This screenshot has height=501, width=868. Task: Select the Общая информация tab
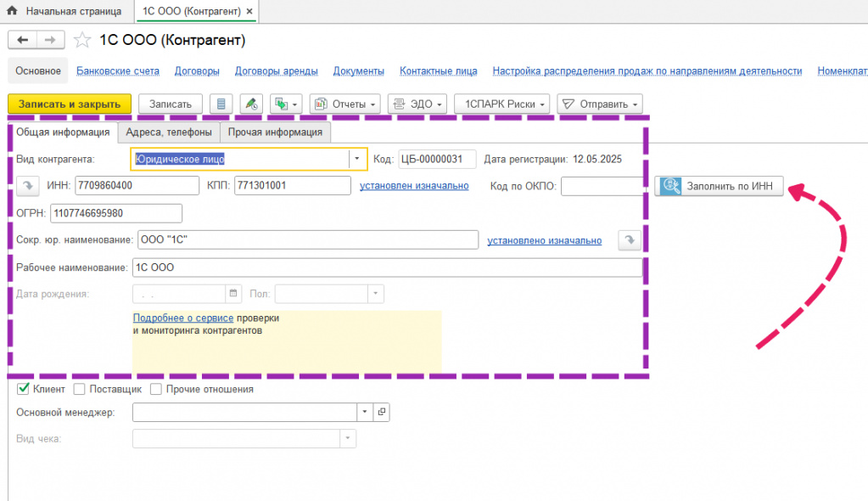[63, 132]
